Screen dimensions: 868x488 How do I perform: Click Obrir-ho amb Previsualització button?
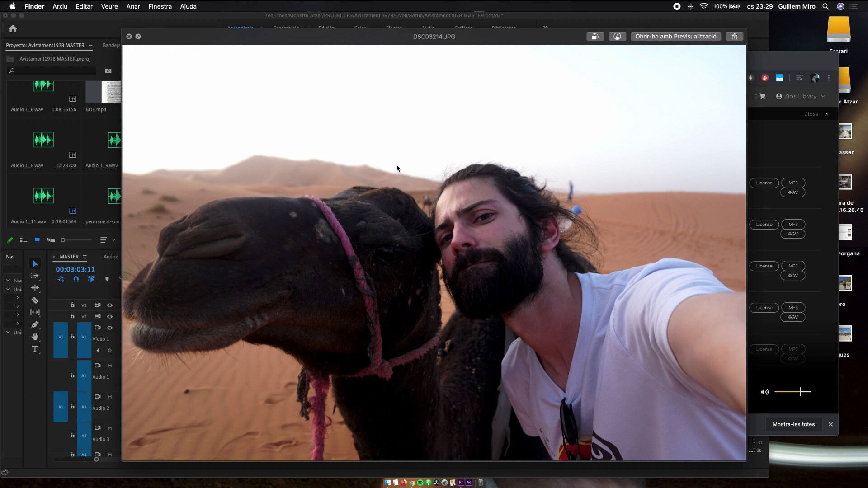click(675, 37)
